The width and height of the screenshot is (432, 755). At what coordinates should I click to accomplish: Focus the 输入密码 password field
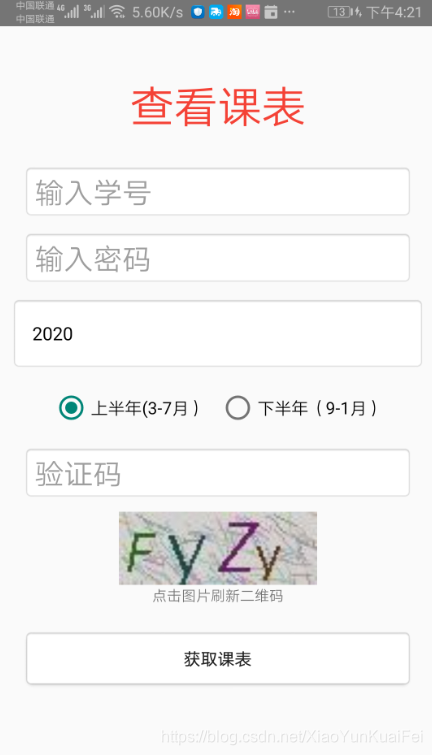click(x=218, y=258)
